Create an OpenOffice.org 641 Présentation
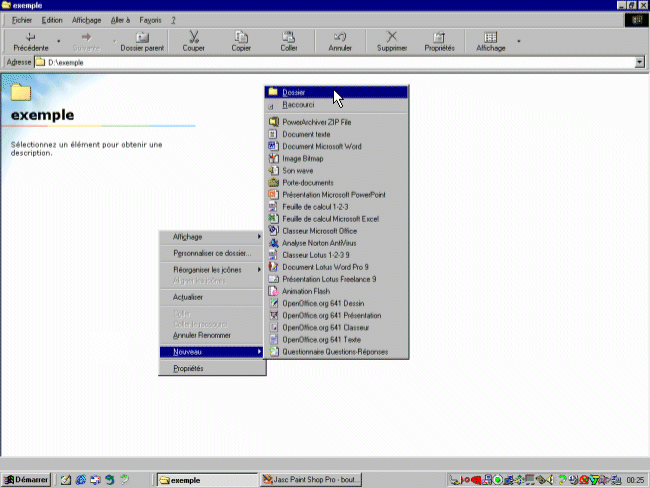 pos(336,315)
